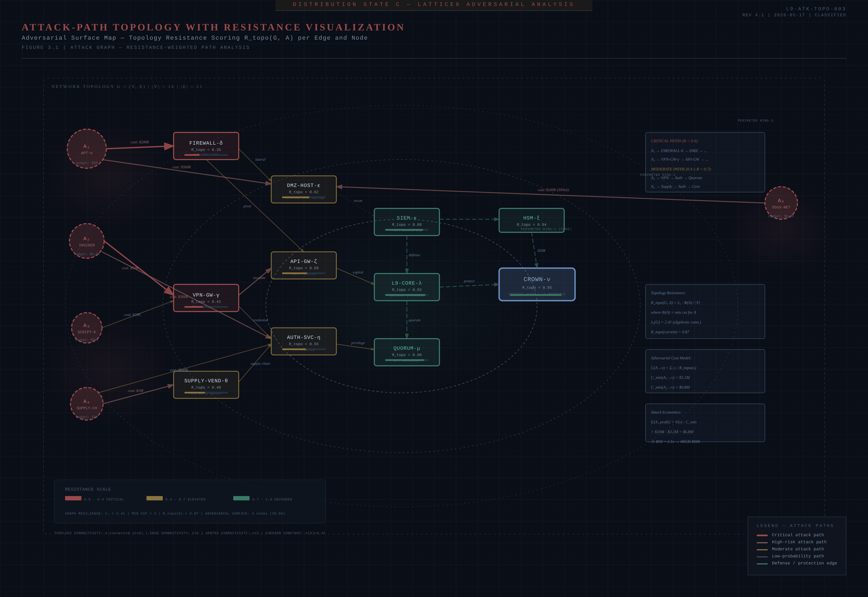The height and width of the screenshot is (597, 868).
Task: Select the "ROI = 2.1x → HIGH RISK" warning line
Action: [675, 442]
